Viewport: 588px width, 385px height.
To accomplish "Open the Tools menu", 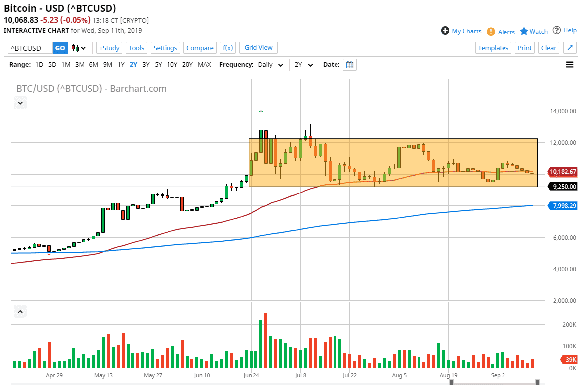I will pyautogui.click(x=136, y=48).
